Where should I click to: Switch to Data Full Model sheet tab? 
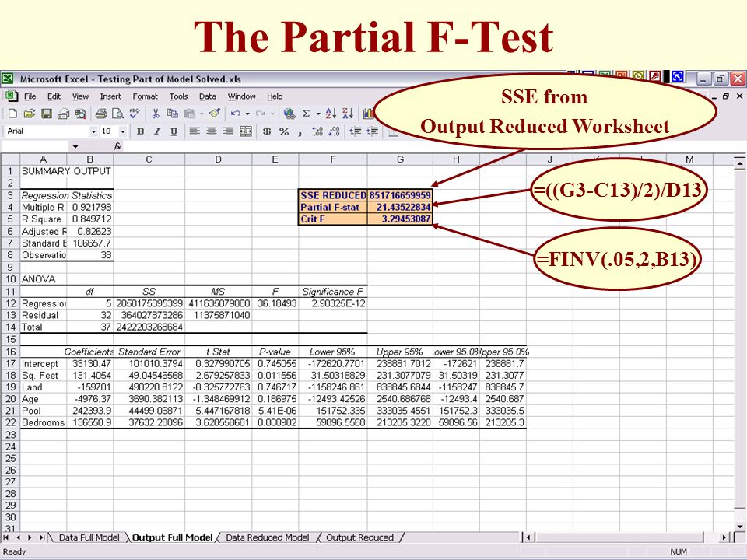(89, 537)
